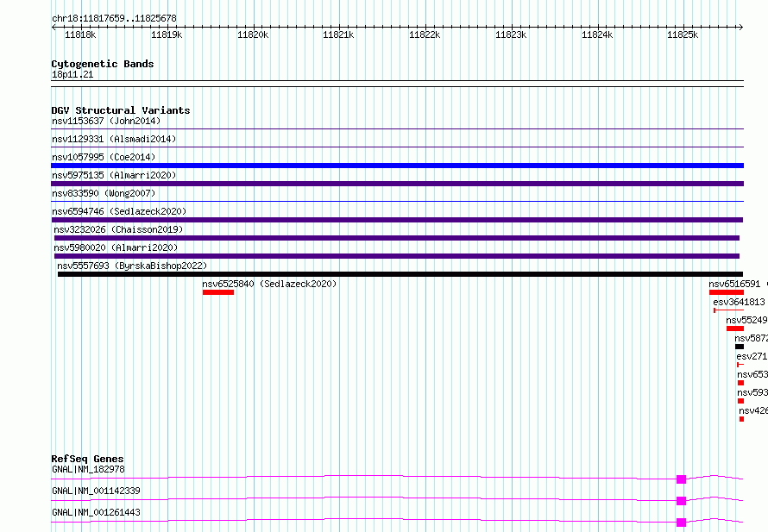The width and height of the screenshot is (768, 532).
Task: Select the 18p11.21 cytogenetic band bar
Action: pos(397,84)
